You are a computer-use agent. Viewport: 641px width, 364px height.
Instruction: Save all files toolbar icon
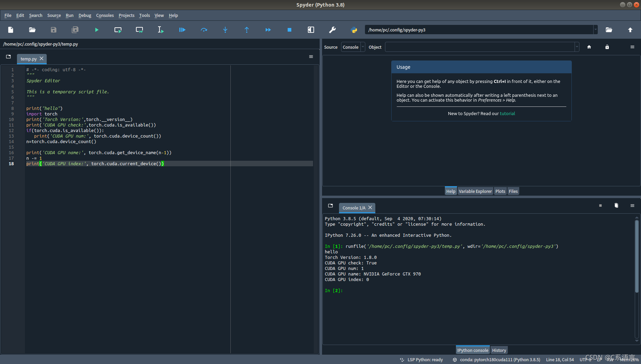pyautogui.click(x=75, y=30)
